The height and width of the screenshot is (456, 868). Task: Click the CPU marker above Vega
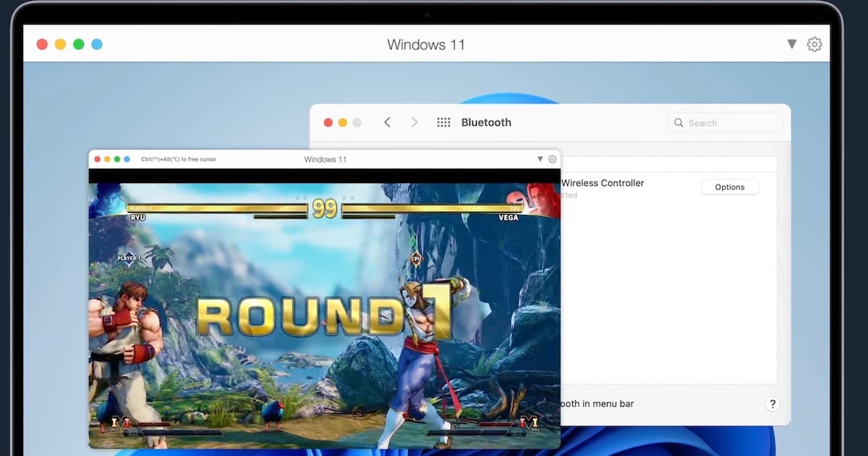[416, 258]
